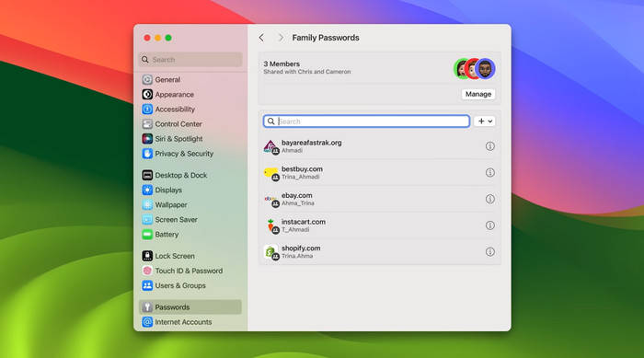Click the Trina_Ahmadi username text
The height and width of the screenshot is (358, 644).
(300, 177)
